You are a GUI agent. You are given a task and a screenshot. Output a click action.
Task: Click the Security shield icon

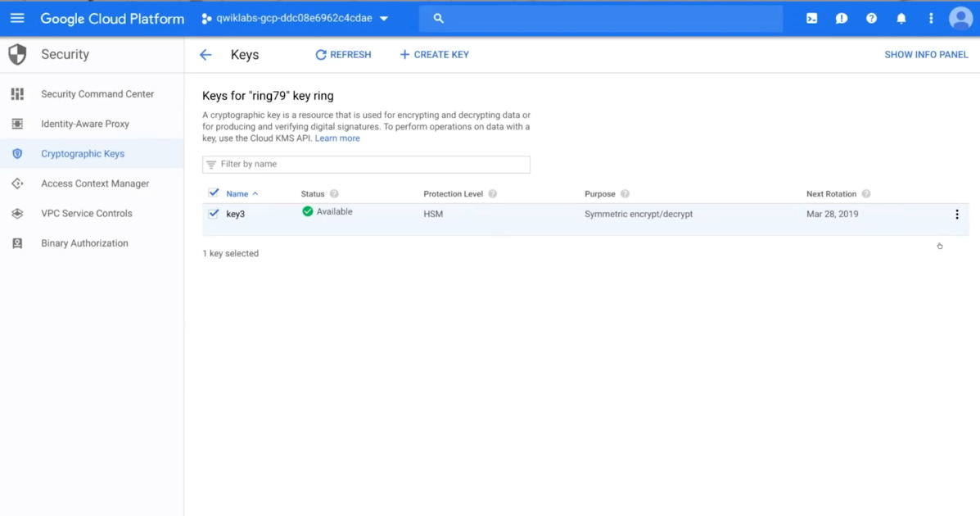tap(17, 54)
